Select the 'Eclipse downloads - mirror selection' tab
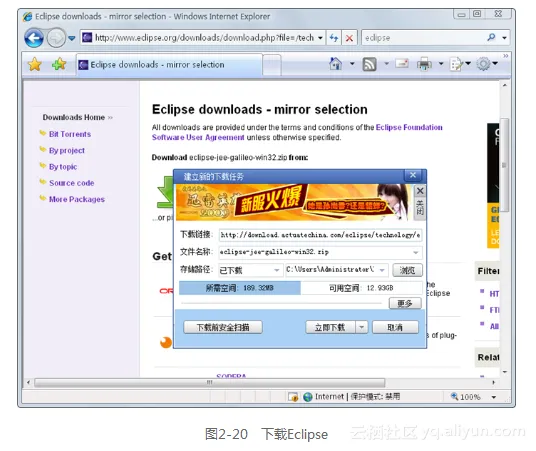 click(169, 65)
